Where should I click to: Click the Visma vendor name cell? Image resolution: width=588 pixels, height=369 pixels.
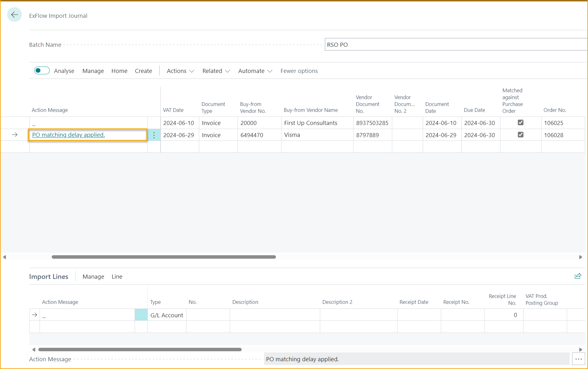tap(317, 135)
